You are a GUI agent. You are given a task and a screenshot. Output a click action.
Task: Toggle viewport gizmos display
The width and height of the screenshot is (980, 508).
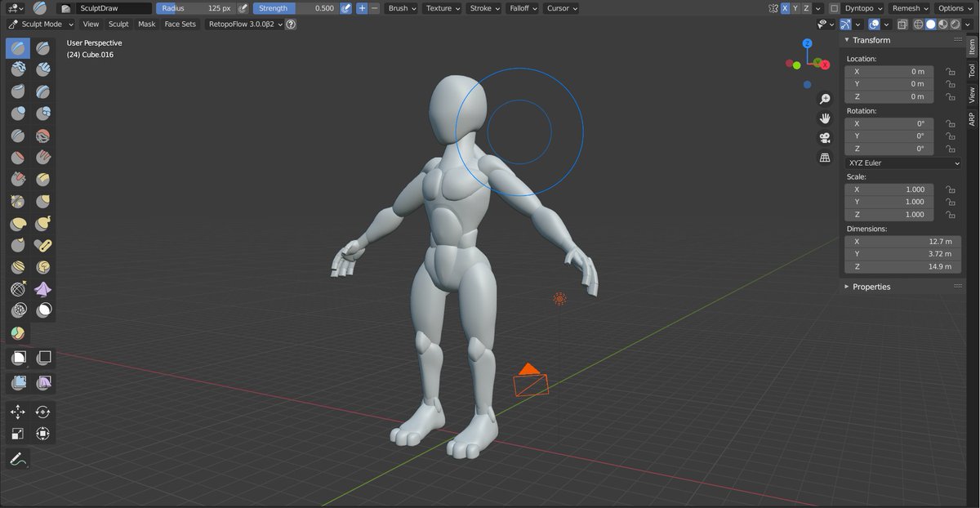click(x=845, y=25)
